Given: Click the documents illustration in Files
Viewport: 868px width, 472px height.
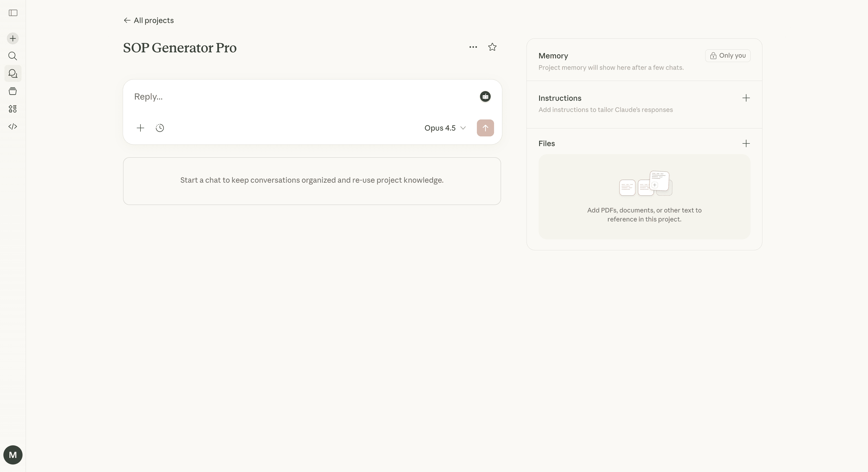Looking at the screenshot, I should (646, 183).
